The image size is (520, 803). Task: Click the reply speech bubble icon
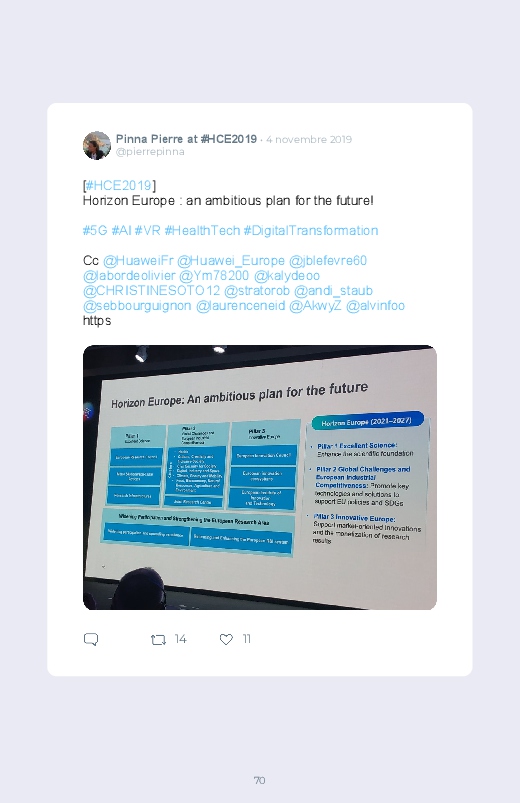click(x=91, y=639)
